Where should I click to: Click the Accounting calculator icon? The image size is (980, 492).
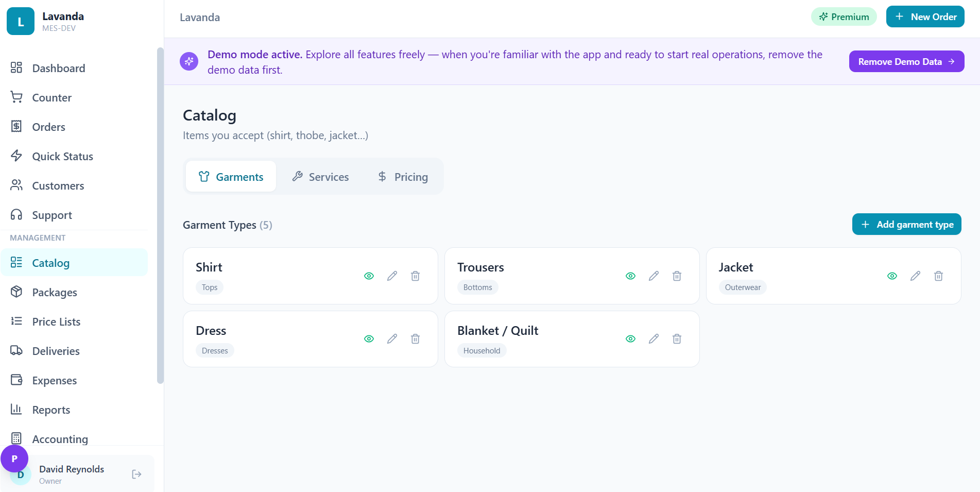tap(16, 438)
